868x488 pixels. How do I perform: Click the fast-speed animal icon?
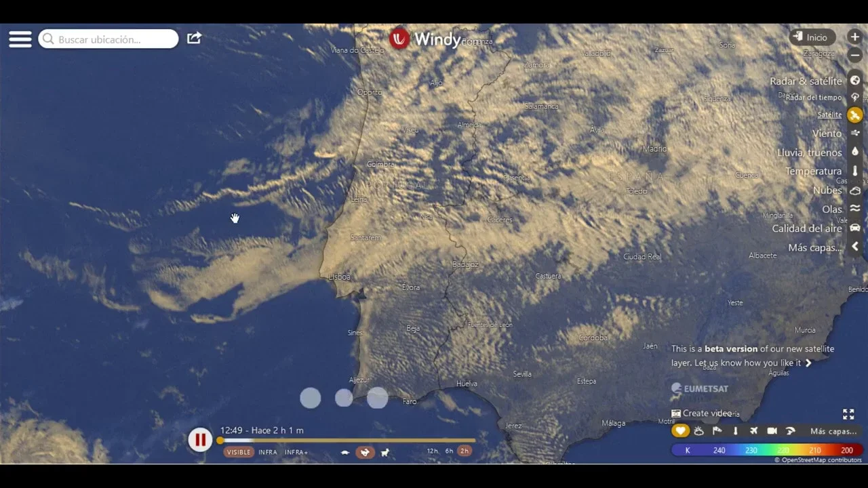pyautogui.click(x=385, y=452)
